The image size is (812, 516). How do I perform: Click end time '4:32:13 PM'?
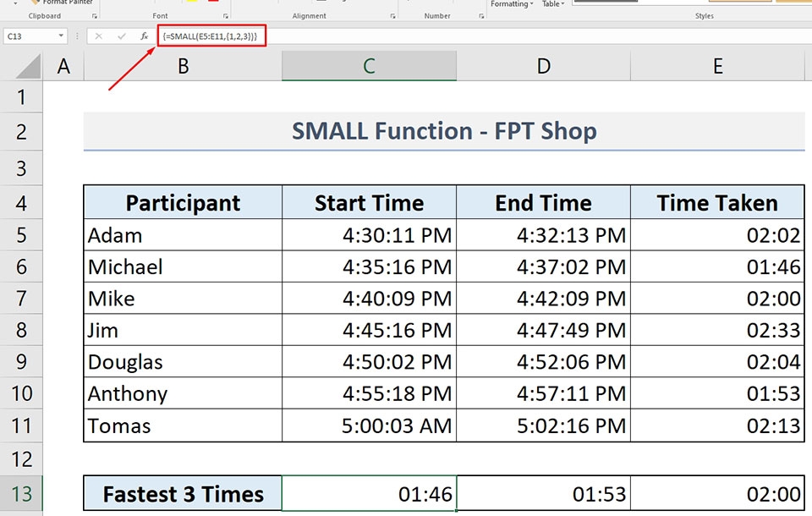[543, 235]
